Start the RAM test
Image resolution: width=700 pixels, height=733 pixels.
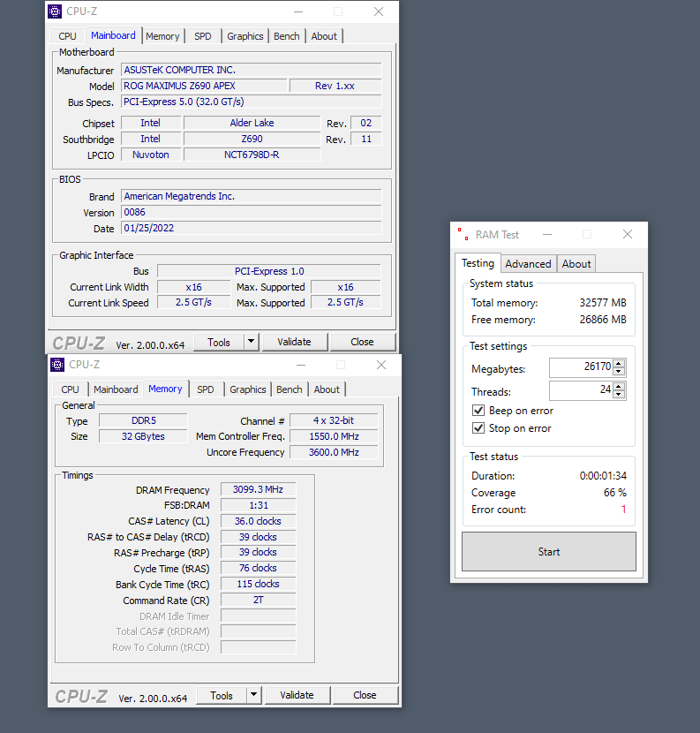(x=548, y=552)
